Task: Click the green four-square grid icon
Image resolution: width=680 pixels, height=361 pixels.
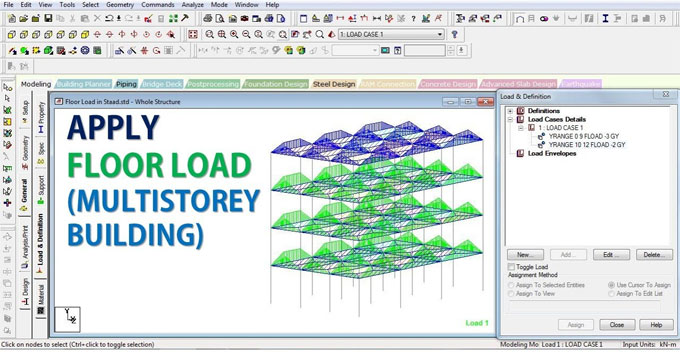Action: 173,19
